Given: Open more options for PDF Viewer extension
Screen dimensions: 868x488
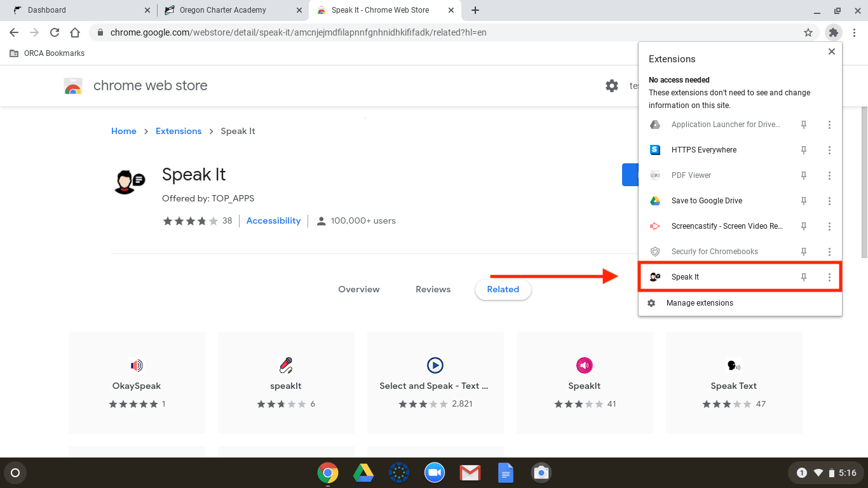Looking at the screenshot, I should pos(829,175).
